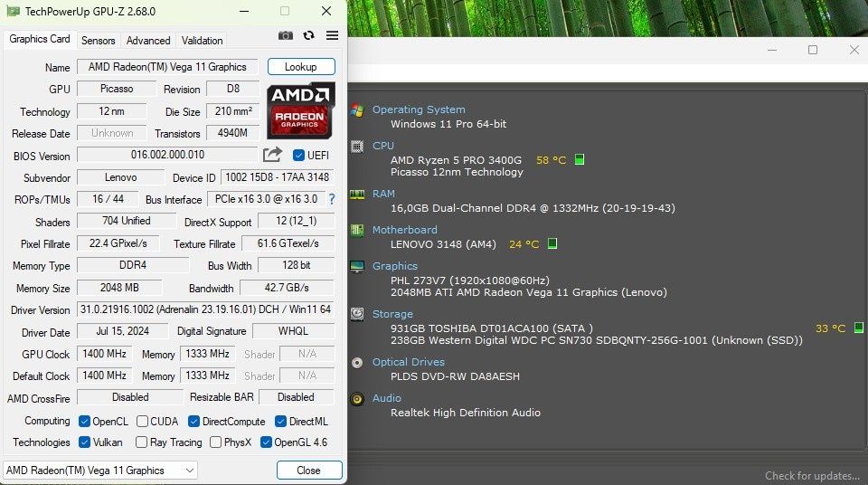Click the Storage drive icon in Speccy
This screenshot has height=485, width=868.
(357, 314)
